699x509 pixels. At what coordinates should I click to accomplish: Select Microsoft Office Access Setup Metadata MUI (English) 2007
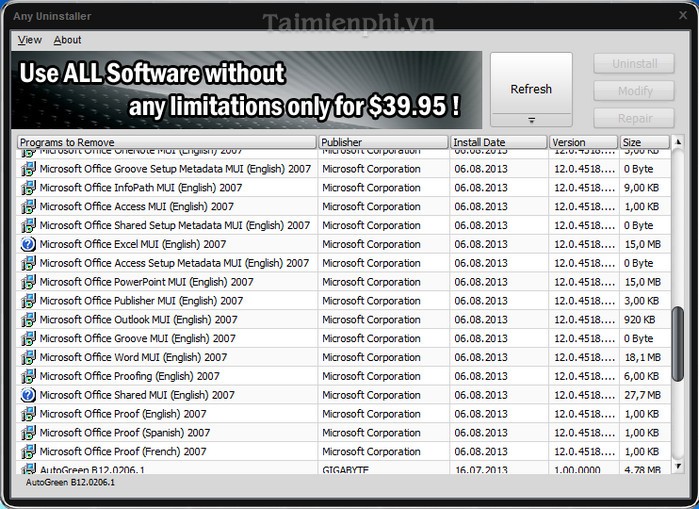(174, 263)
